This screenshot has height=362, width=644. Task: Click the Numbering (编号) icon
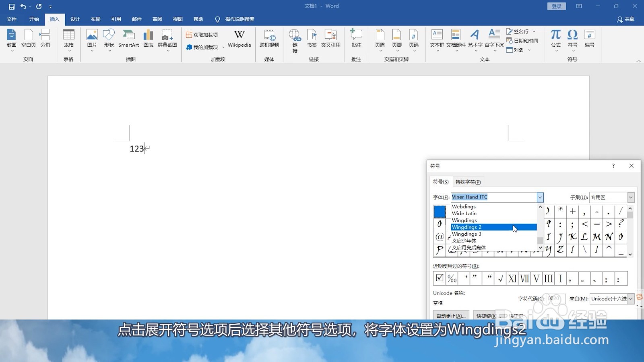(x=590, y=39)
